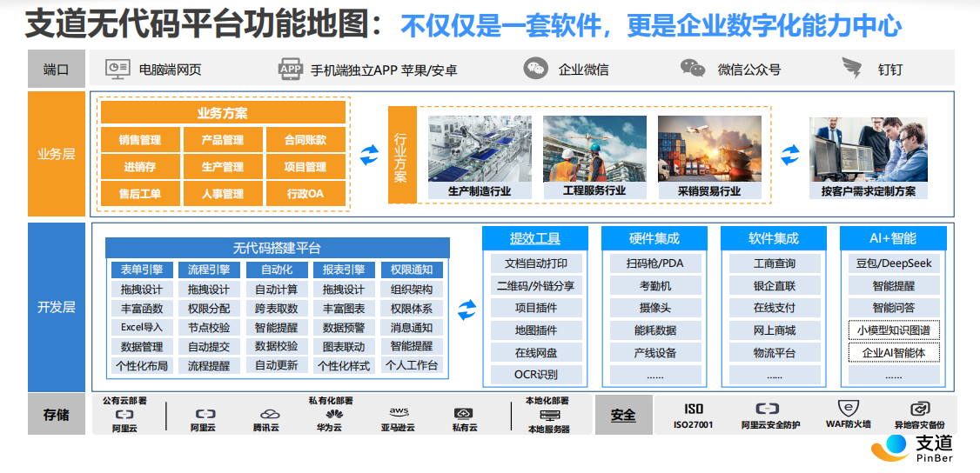Viewport: 980px width, 473px height.
Task: Click the 亚马逊云 aws icon
Action: tap(399, 413)
